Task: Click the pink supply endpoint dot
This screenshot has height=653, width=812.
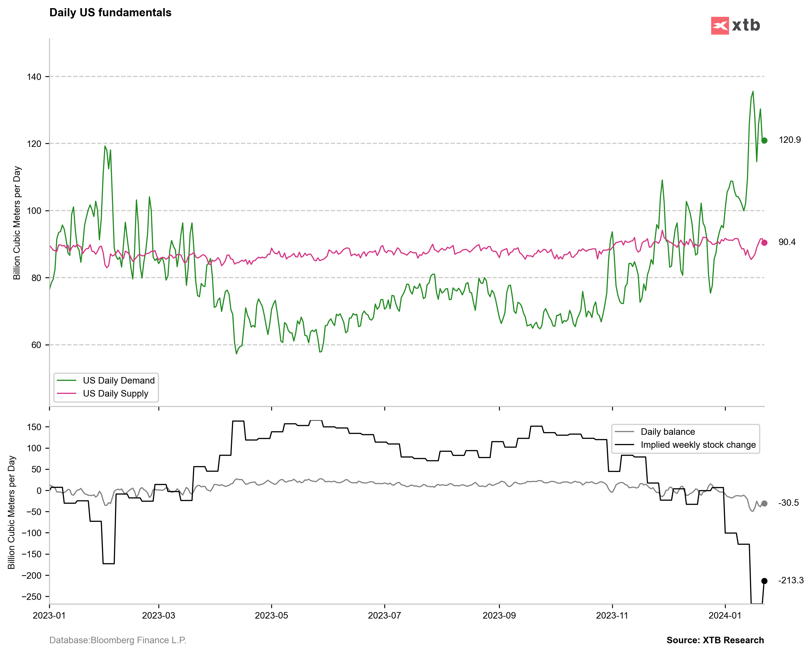Action: [764, 243]
